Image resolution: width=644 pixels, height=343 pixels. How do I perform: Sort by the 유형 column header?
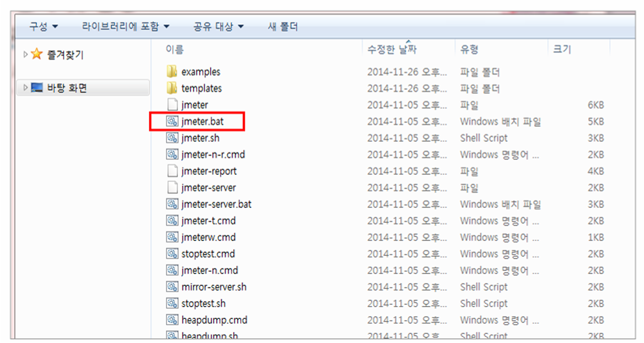point(469,49)
